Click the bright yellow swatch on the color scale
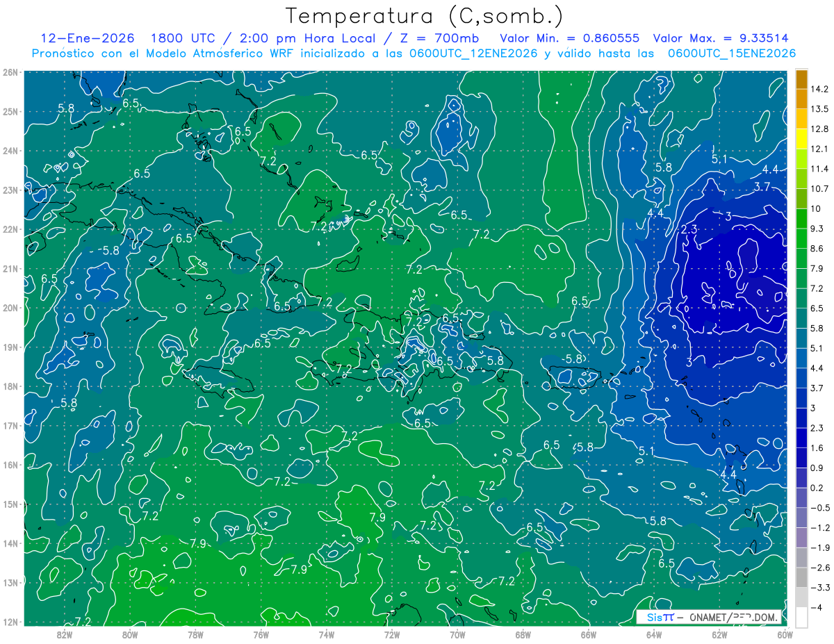The width and height of the screenshot is (834, 644). coord(801,139)
